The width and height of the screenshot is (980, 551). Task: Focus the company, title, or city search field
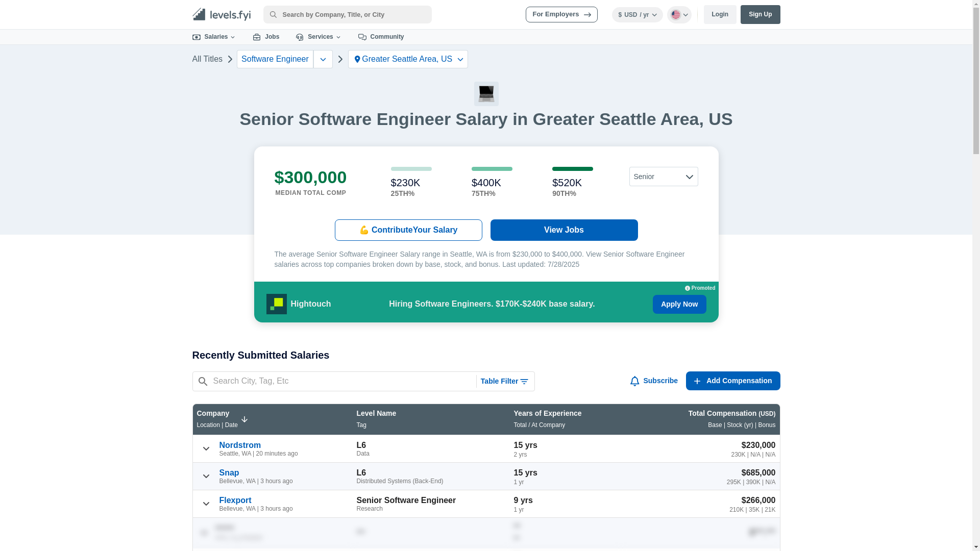(x=348, y=15)
